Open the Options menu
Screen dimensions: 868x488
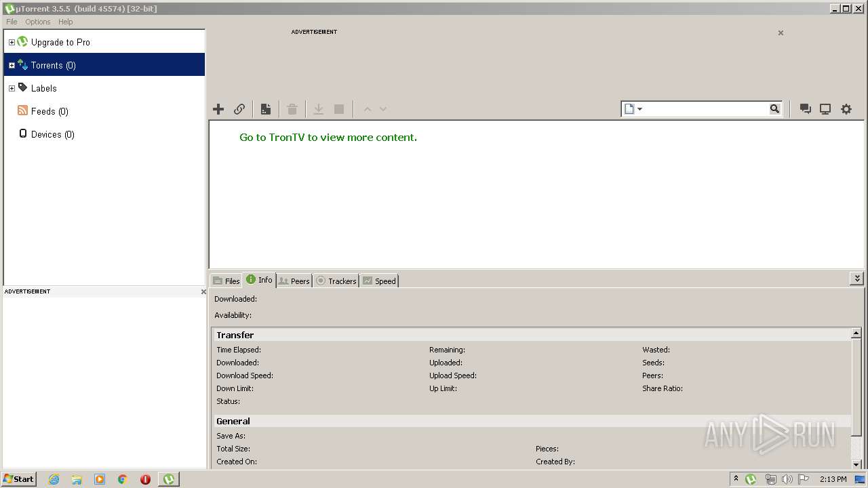38,22
